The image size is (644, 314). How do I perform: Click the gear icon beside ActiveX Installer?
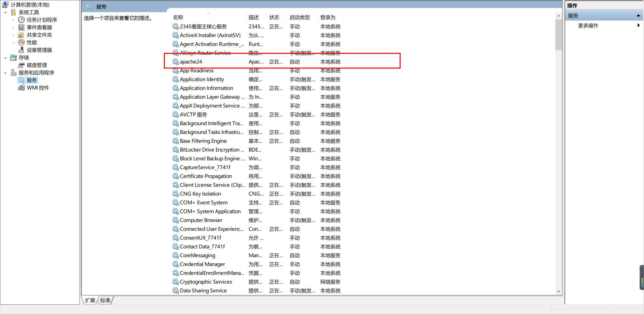click(175, 35)
